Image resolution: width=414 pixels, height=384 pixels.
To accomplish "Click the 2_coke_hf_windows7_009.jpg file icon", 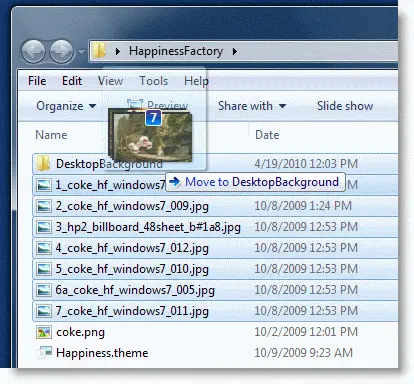I will point(44,206).
